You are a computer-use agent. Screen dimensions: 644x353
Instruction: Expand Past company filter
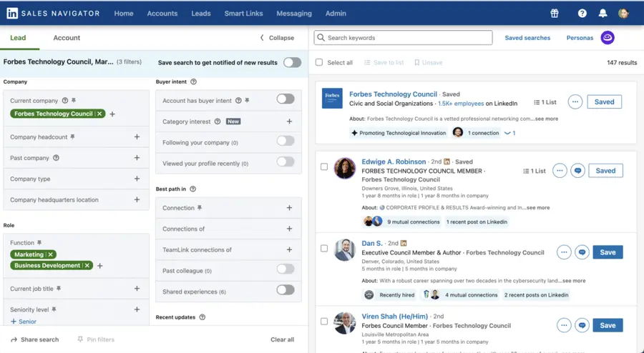137,158
